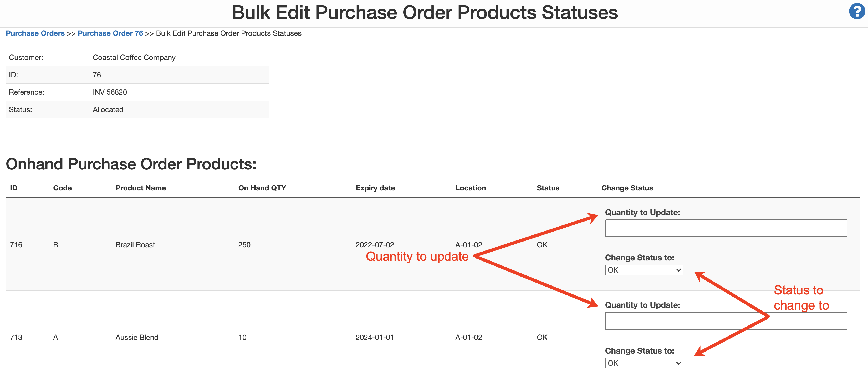The width and height of the screenshot is (868, 381).
Task: Open the help question mark icon
Action: click(856, 12)
